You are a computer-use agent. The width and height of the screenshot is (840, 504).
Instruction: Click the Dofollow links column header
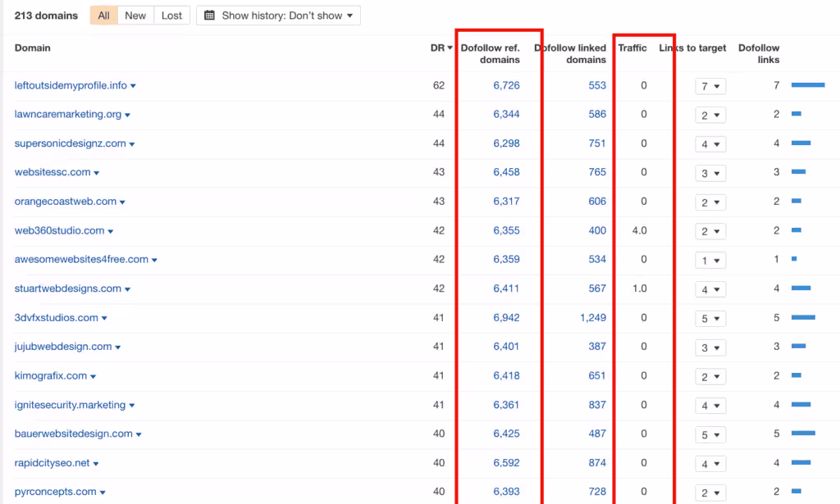coord(759,53)
